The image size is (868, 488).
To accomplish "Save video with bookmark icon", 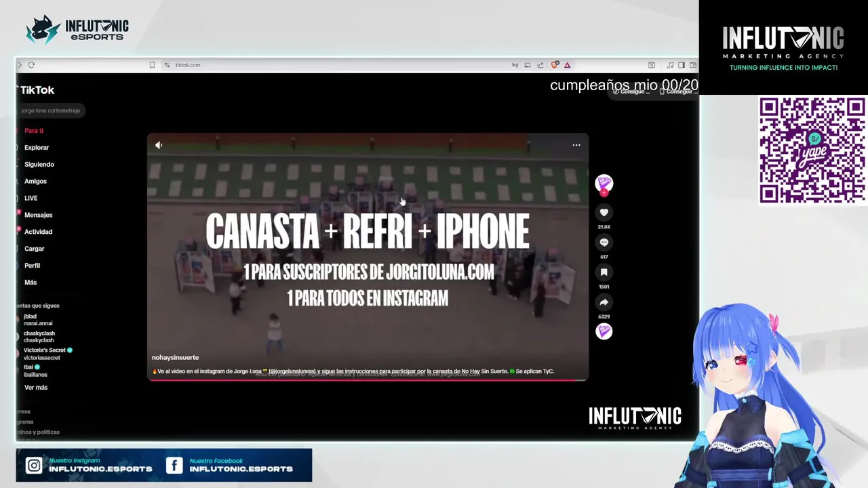I will point(604,272).
